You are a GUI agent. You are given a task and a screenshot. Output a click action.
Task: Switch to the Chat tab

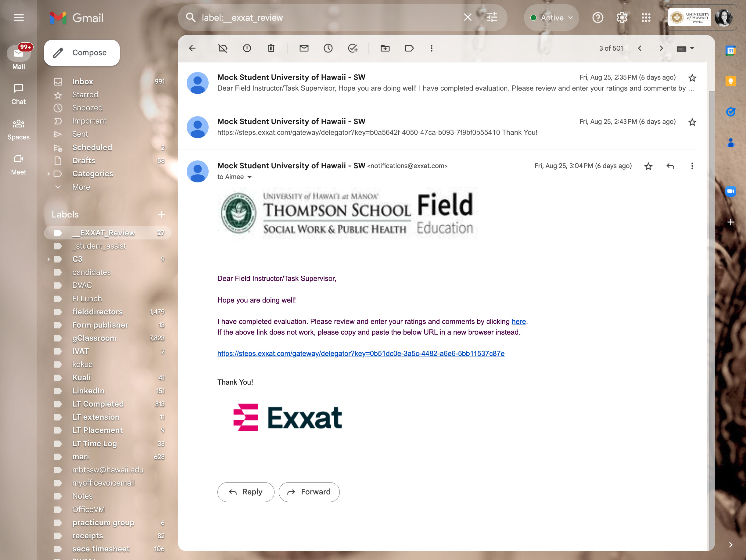(19, 94)
